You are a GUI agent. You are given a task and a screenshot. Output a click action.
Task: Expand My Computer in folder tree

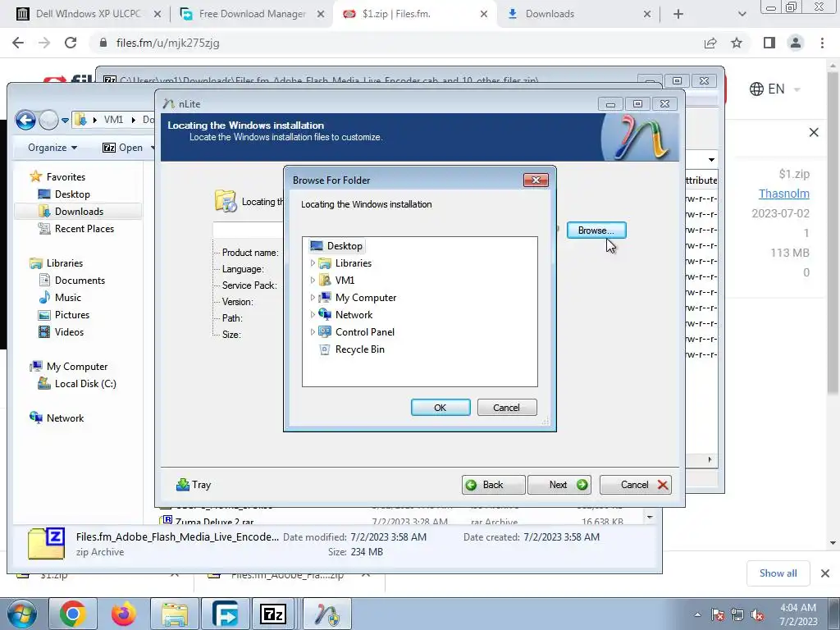coord(313,297)
